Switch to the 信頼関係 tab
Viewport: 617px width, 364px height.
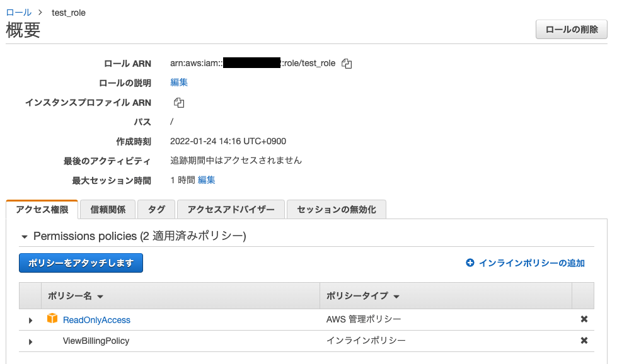tap(108, 210)
